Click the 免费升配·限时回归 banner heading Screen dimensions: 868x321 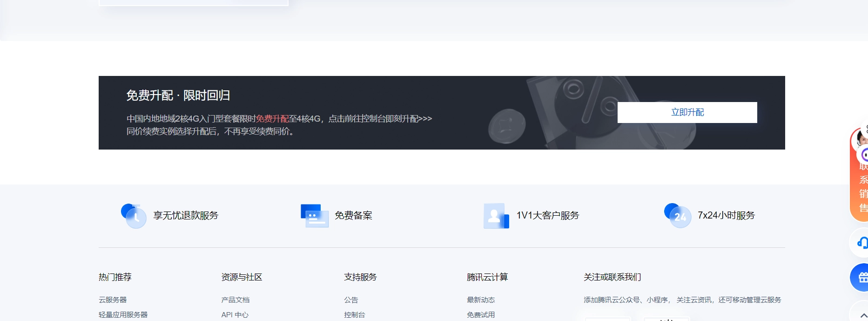pos(178,96)
